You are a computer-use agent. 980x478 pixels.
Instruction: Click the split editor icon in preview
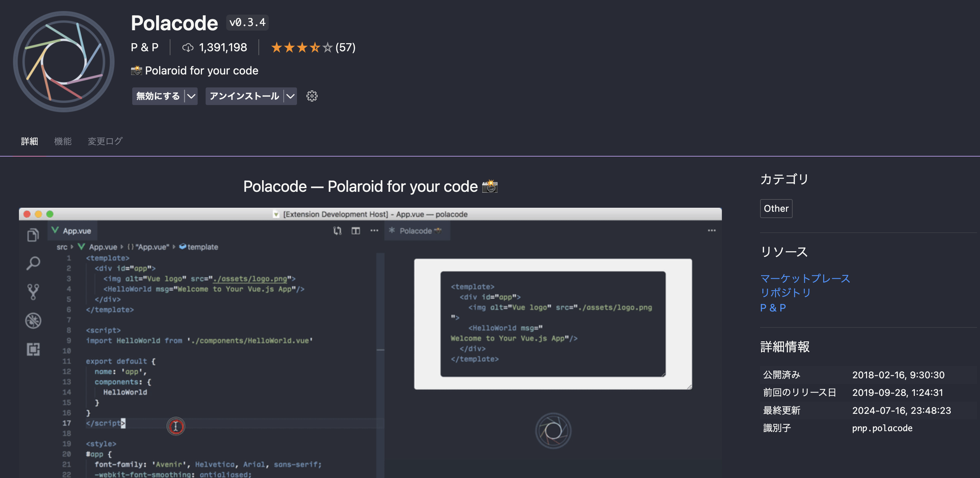coord(355,231)
